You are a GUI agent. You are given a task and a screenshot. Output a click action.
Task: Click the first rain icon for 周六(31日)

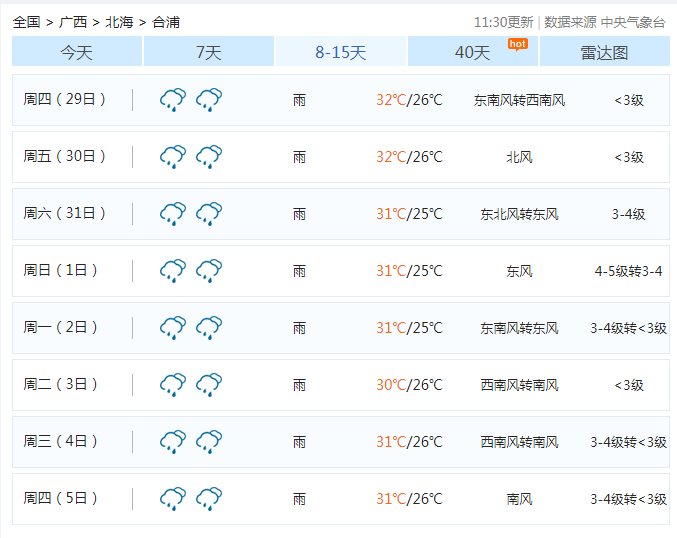(x=173, y=214)
